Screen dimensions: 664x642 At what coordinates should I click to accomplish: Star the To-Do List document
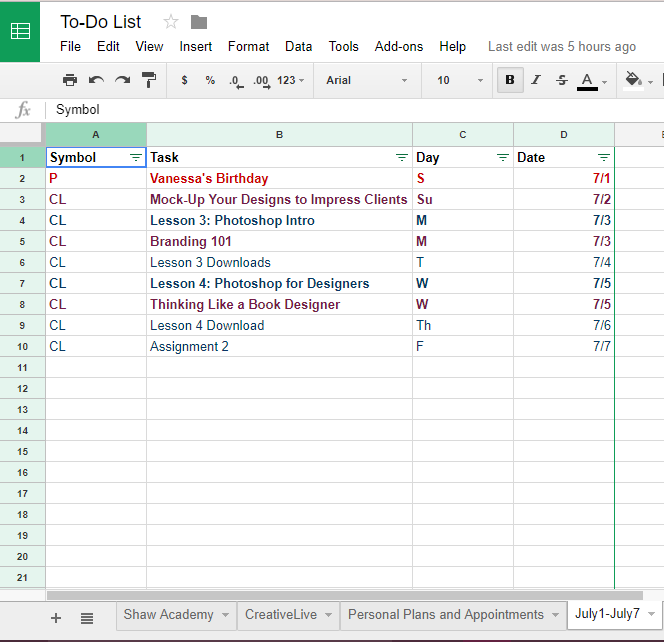tap(171, 22)
